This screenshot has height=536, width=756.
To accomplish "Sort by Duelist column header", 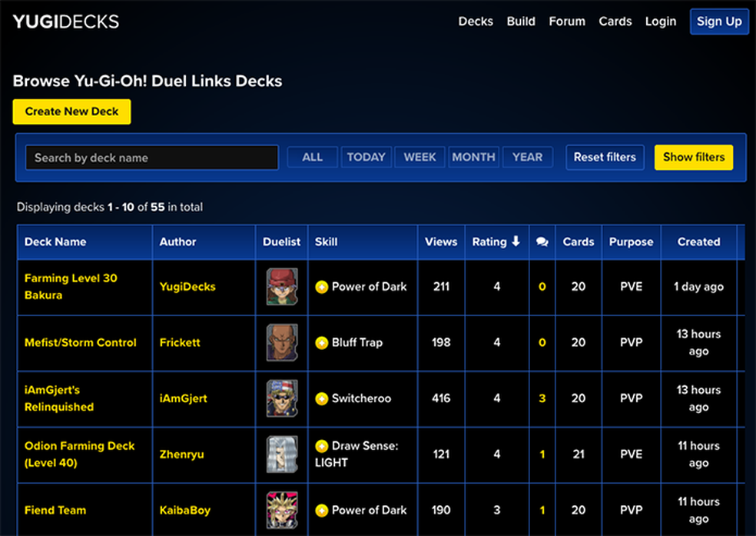I will pos(281,241).
